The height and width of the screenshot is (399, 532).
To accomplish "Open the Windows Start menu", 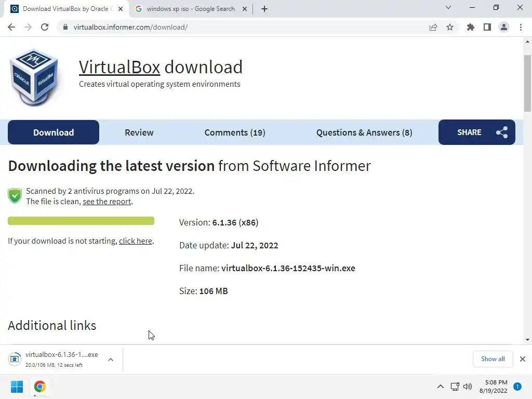I will click(x=17, y=387).
